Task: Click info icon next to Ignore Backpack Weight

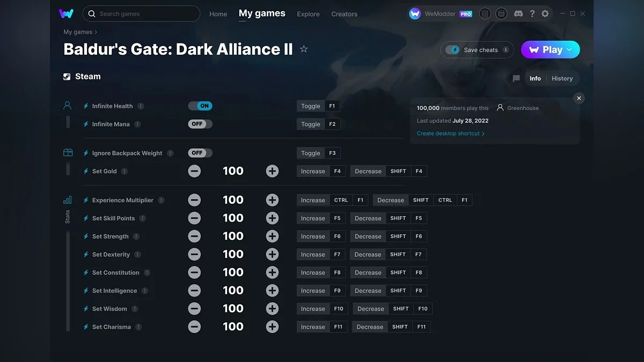Action: (x=170, y=153)
